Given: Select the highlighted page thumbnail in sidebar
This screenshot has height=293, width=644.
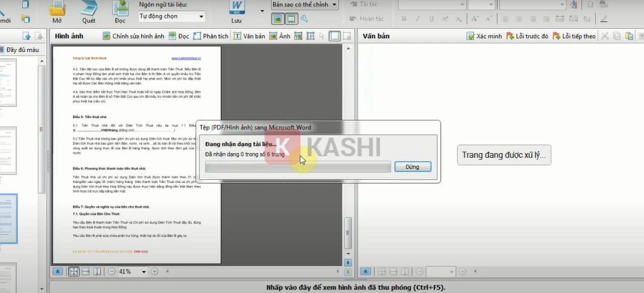Looking at the screenshot, I should (x=8, y=218).
